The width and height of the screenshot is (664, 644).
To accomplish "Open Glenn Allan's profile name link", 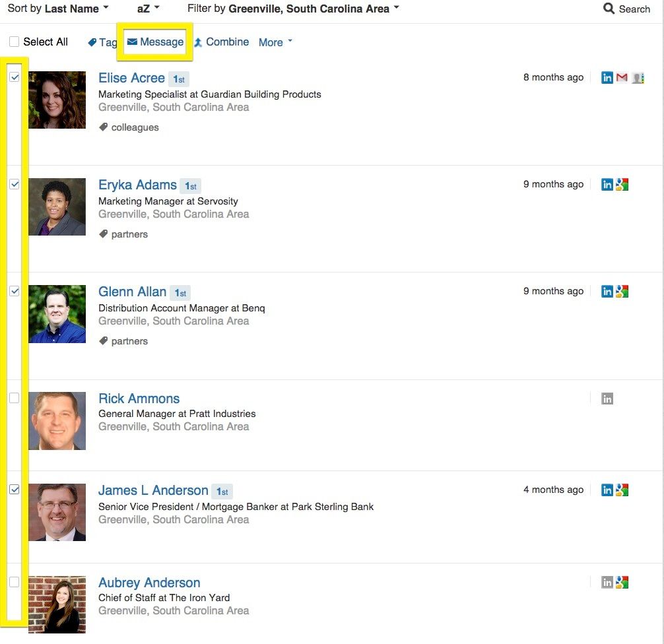I will point(132,292).
